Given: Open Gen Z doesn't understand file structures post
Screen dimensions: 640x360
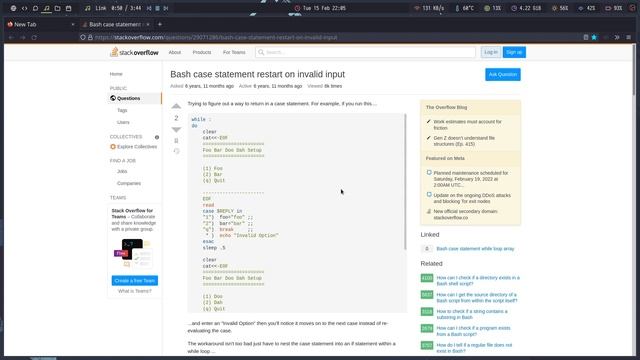Looking at the screenshot, I should pos(464,141).
